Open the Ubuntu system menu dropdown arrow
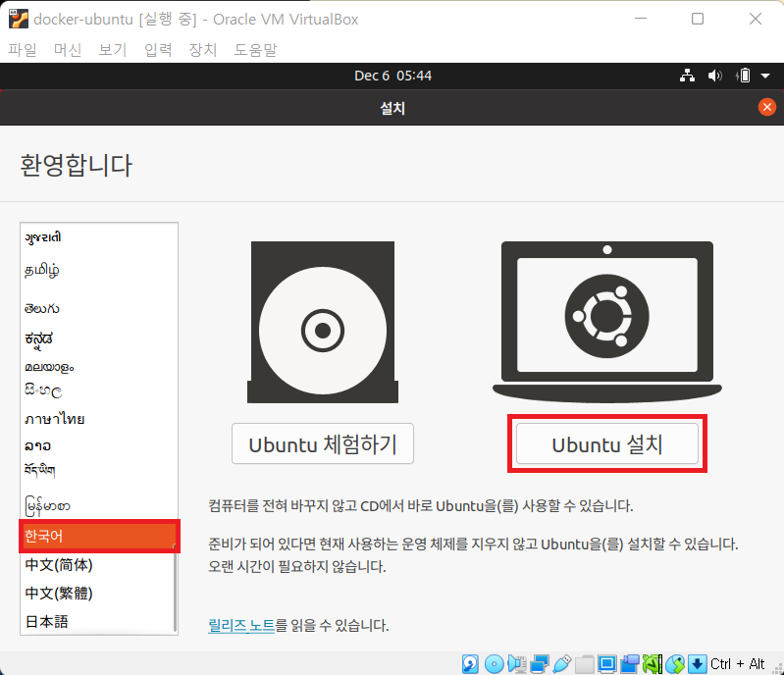The image size is (784, 675). tap(765, 76)
